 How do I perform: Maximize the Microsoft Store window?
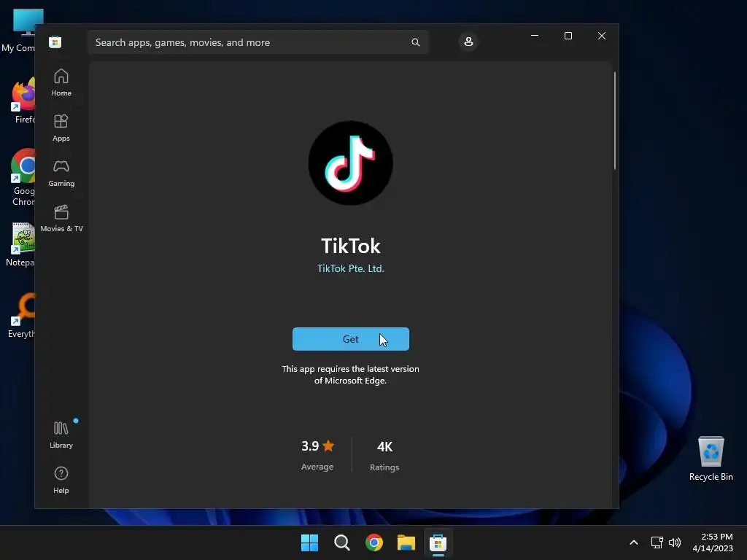(568, 36)
